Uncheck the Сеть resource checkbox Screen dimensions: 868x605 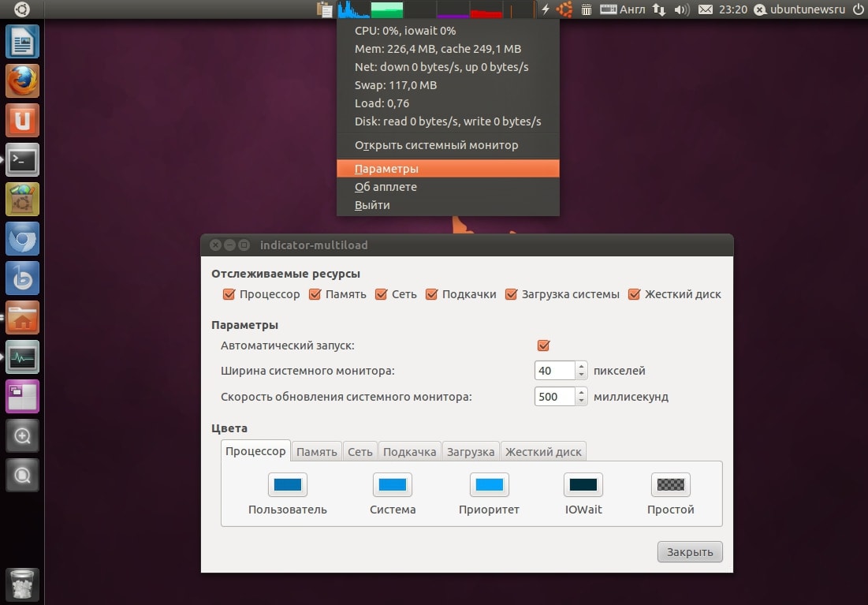(x=381, y=294)
